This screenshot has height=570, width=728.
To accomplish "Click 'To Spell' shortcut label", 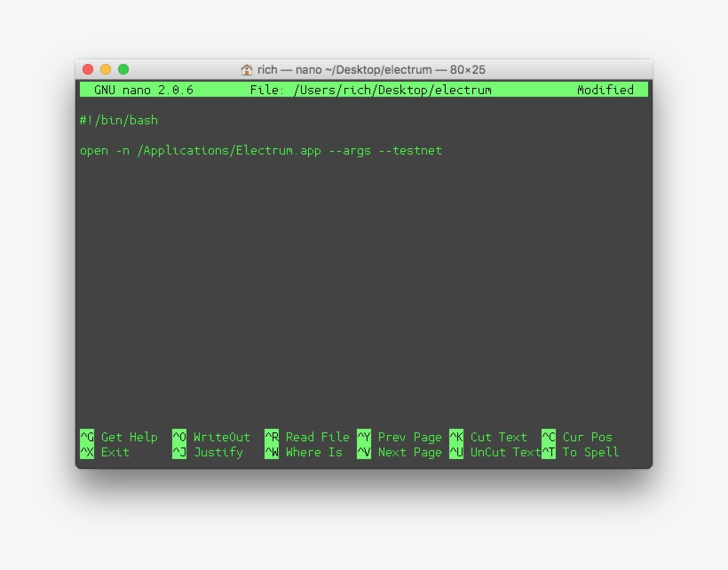I will [590, 453].
